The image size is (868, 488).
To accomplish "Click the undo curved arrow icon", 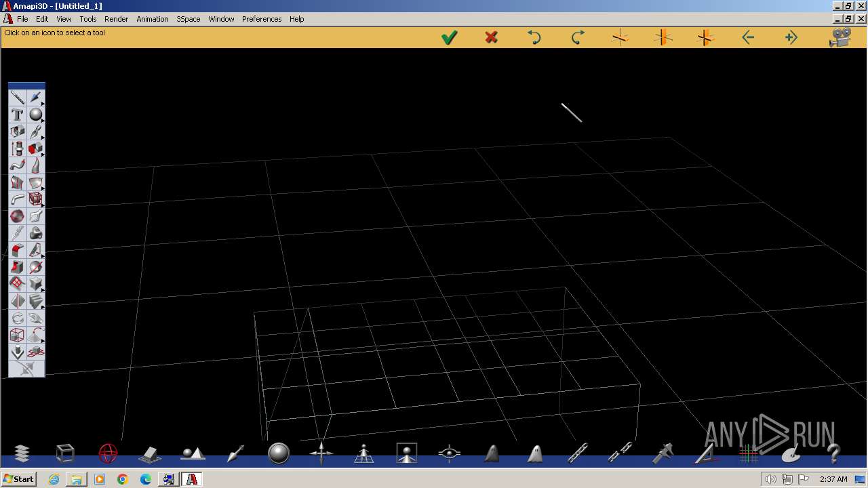I will click(x=534, y=38).
